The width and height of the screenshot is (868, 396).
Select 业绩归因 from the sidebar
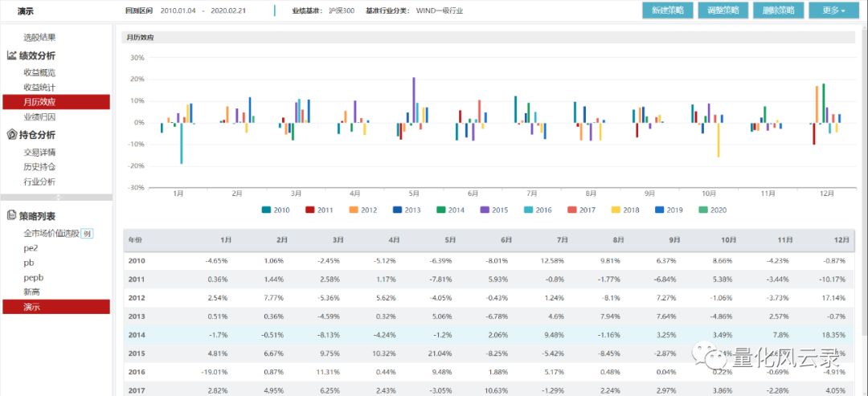click(x=39, y=117)
